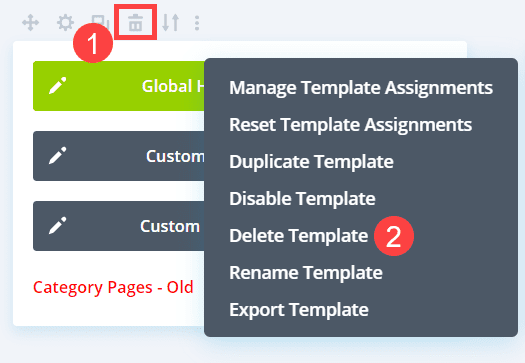Click the move template arrows icon
The image size is (525, 363).
tap(30, 23)
